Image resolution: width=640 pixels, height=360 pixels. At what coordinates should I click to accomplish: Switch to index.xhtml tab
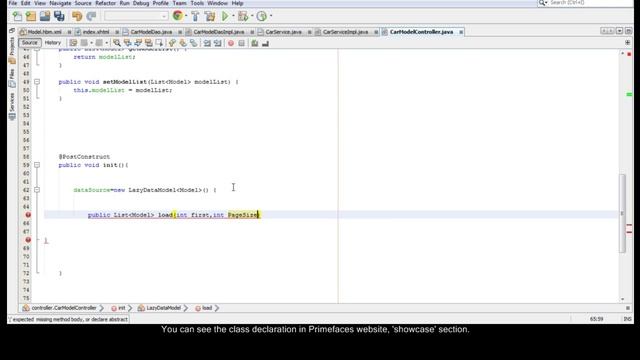[96, 32]
